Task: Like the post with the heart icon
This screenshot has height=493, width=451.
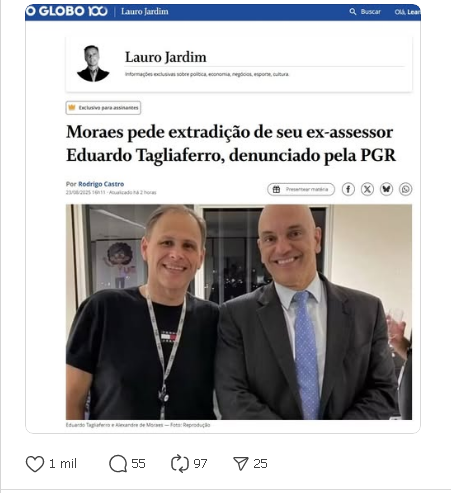Action: 35,464
